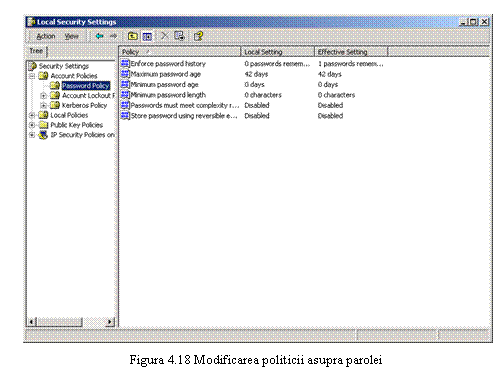The image size is (500, 378).
Task: Select Local Policies tree item
Action: pos(69,115)
